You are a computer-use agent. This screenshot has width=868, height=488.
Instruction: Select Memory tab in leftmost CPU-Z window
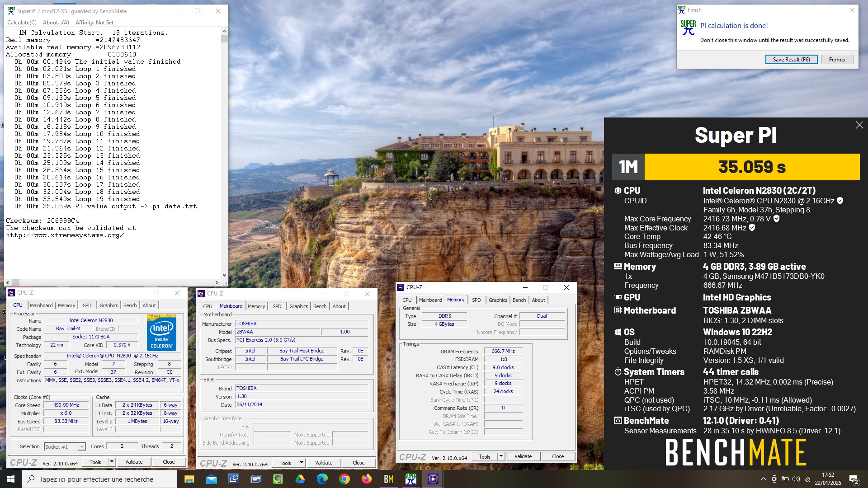(66, 305)
